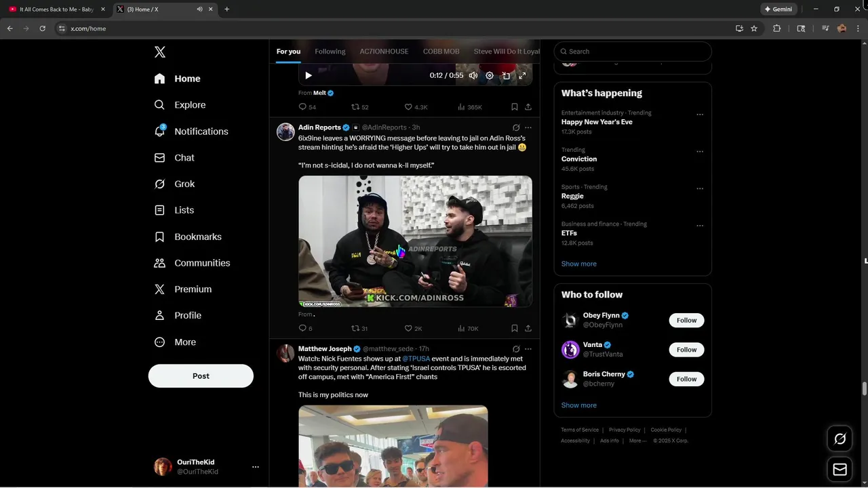
Task: Open the @TPUSA mention link
Action: 416,359
